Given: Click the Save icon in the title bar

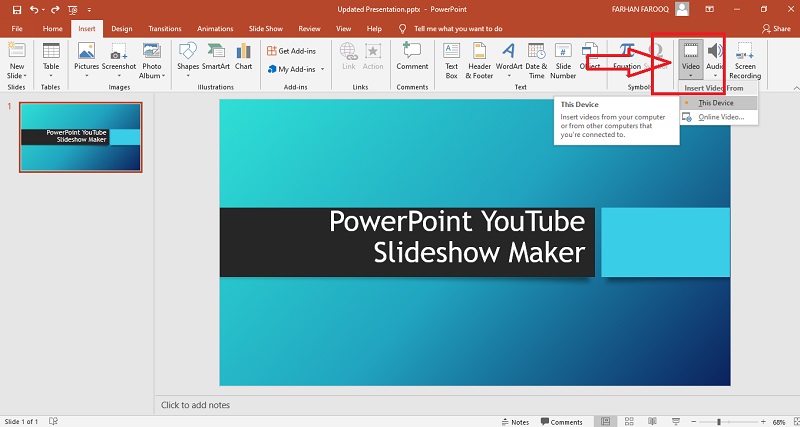Looking at the screenshot, I should pos(17,10).
